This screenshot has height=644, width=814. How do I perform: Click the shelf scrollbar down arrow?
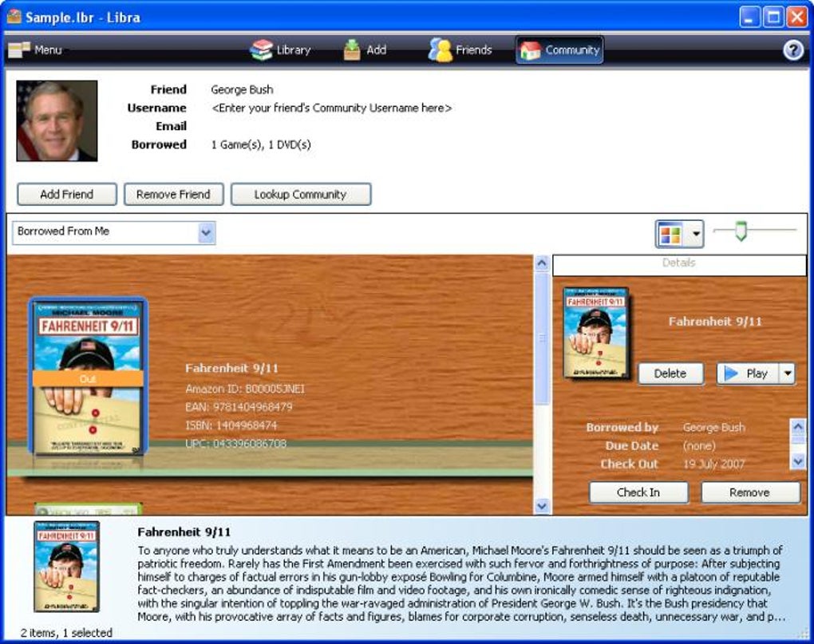[x=541, y=505]
